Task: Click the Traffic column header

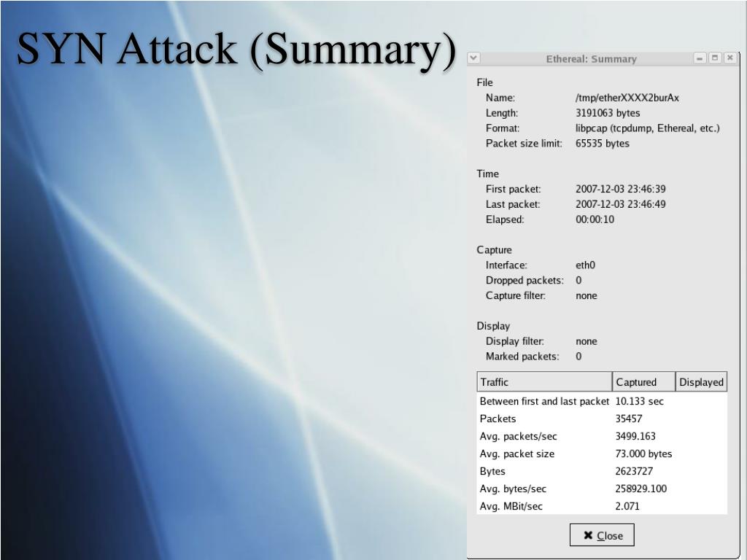Action: [x=544, y=382]
